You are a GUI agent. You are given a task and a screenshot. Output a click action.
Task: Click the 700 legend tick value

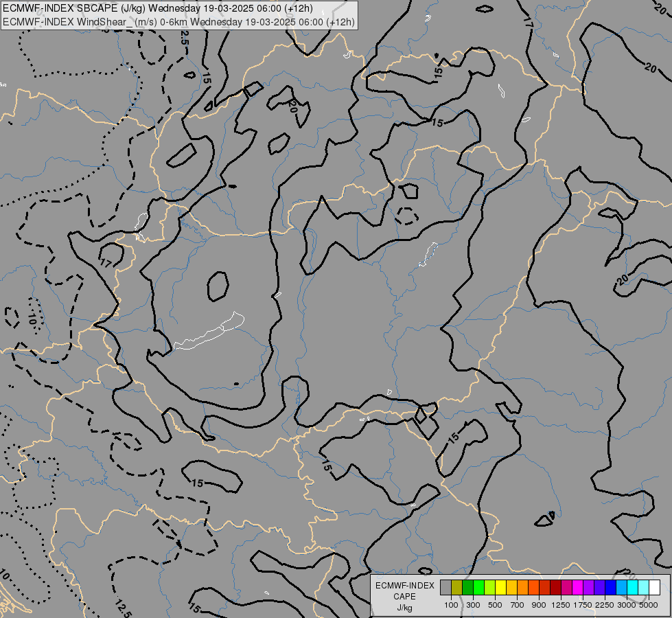[518, 605]
